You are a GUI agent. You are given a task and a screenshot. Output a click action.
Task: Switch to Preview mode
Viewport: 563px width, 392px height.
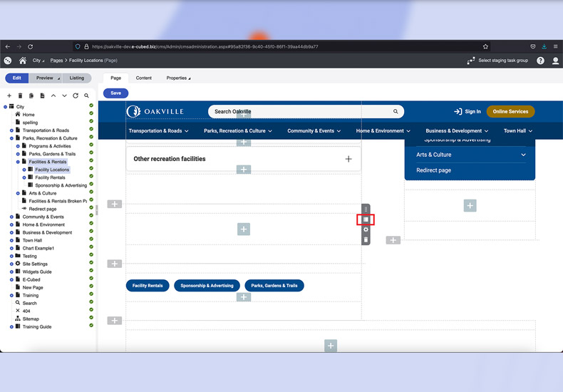(x=46, y=78)
